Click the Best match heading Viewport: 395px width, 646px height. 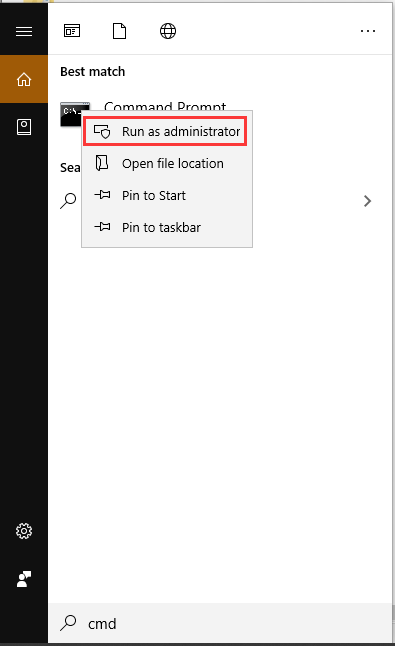click(93, 72)
